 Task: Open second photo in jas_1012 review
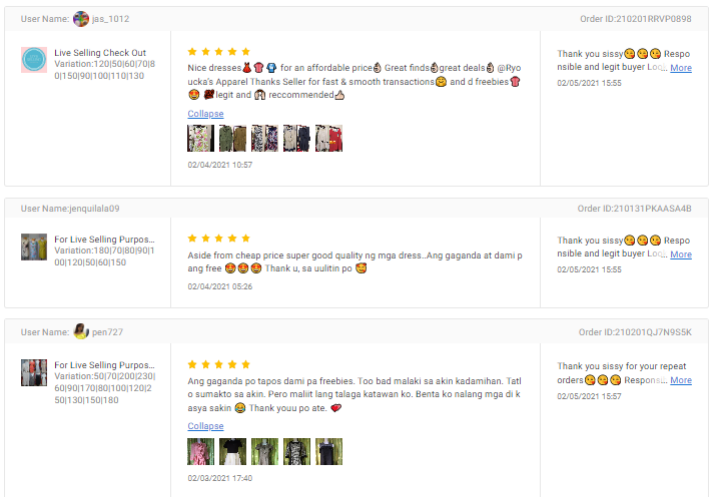coord(233,138)
